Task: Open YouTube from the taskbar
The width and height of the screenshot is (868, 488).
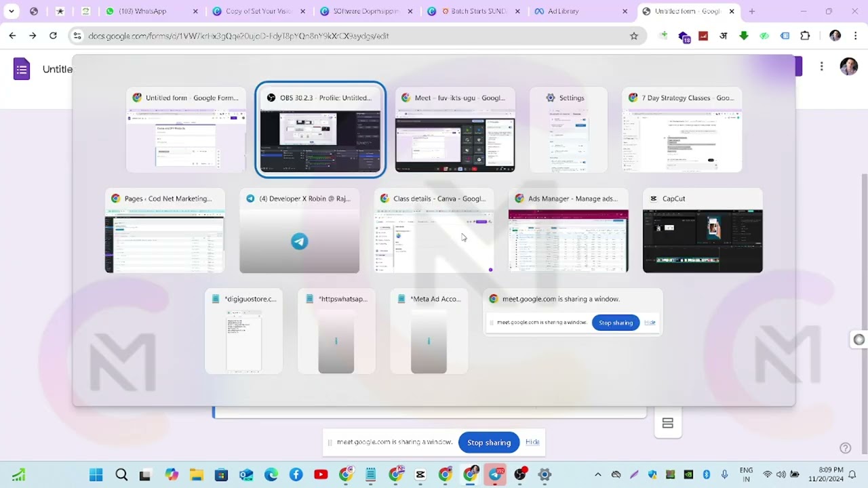Action: point(321,475)
